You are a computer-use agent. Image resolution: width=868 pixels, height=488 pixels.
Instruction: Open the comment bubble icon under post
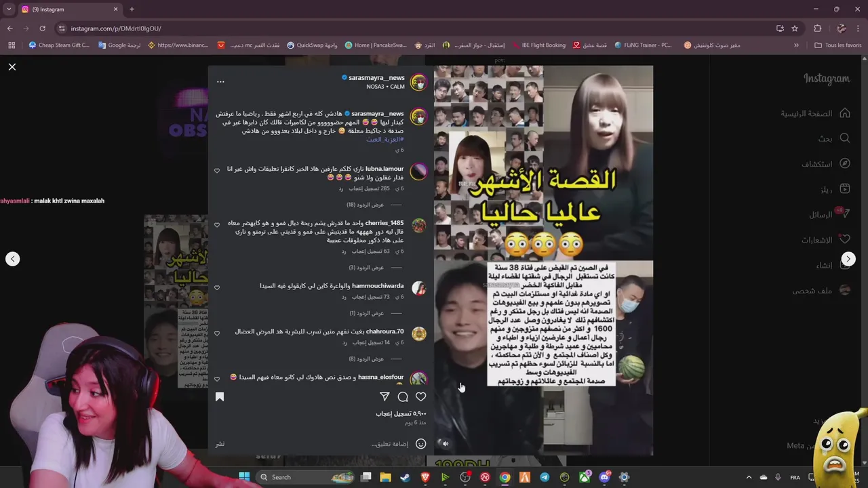pos(403,397)
